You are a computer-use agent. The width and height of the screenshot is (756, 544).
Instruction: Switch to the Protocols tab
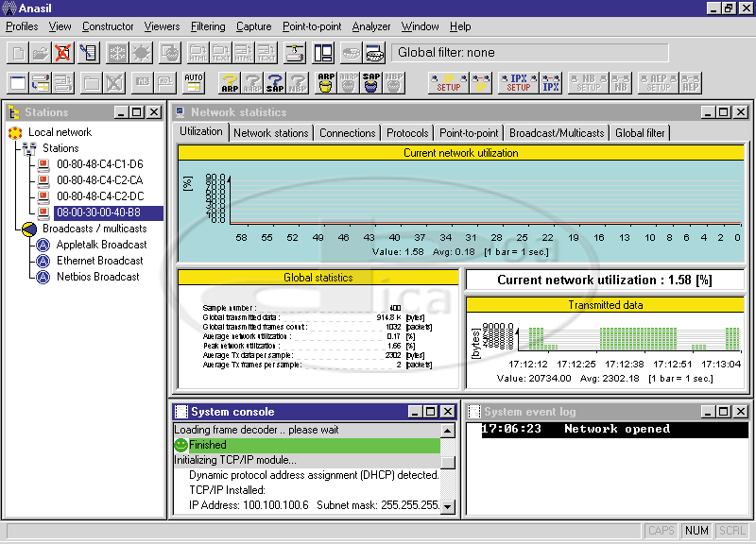click(x=407, y=133)
